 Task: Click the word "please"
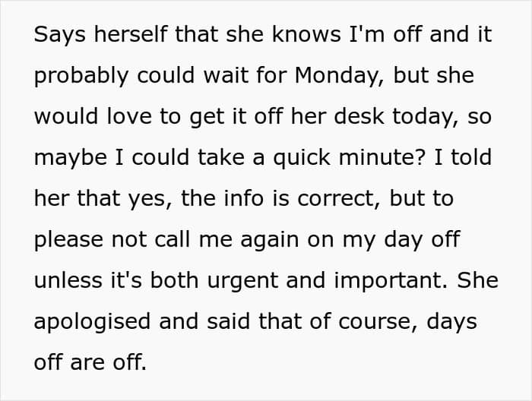pos(68,240)
